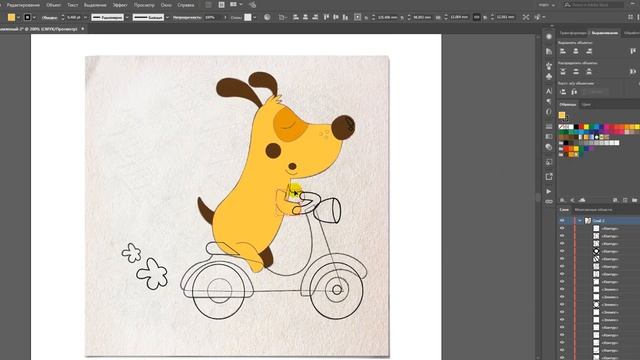Image resolution: width=640 pixels, height=360 pixels.
Task: Close the open document tab
Action: point(82,29)
